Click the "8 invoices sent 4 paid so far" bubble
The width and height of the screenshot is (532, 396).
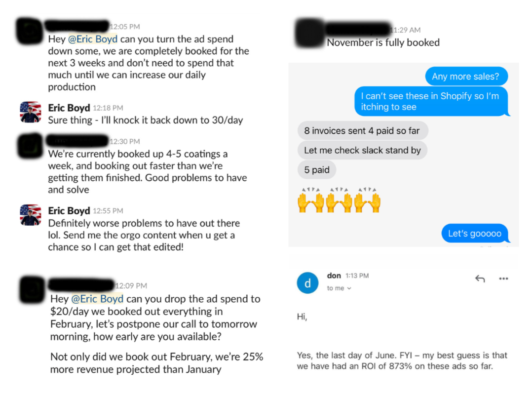pyautogui.click(x=363, y=131)
